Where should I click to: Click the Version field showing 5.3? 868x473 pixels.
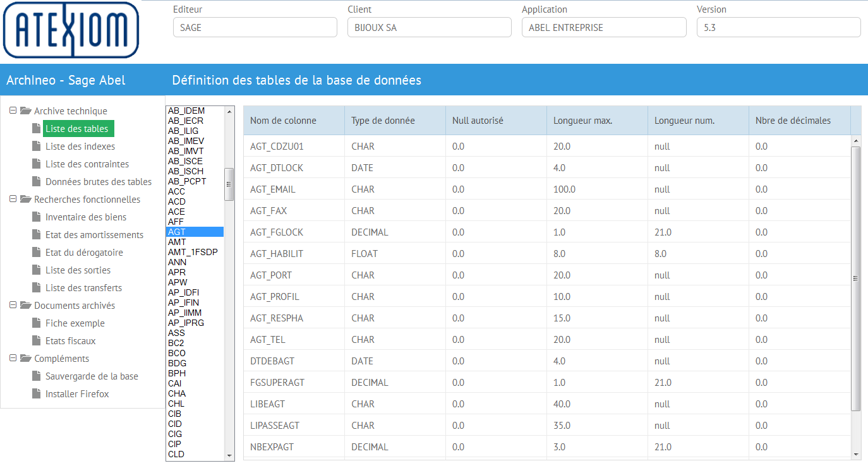tap(779, 27)
